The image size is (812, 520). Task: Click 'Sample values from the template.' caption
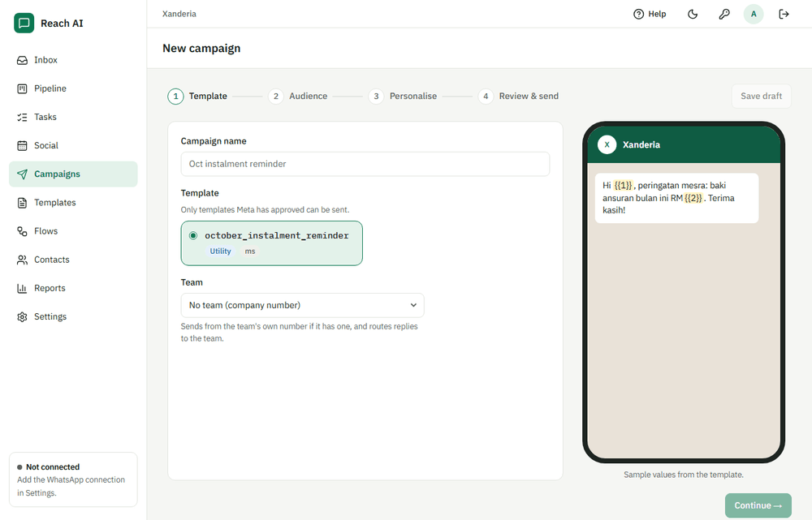(684, 475)
